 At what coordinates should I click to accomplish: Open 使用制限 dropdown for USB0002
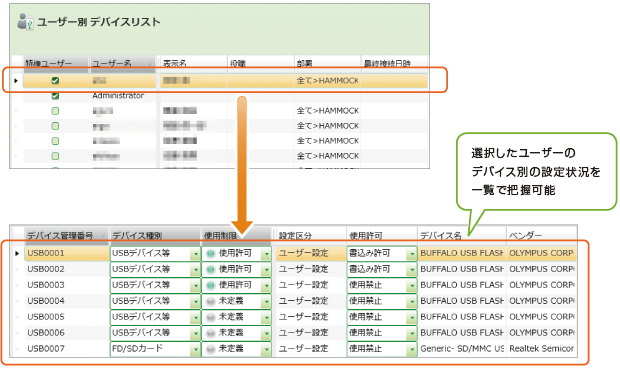pyautogui.click(x=267, y=270)
